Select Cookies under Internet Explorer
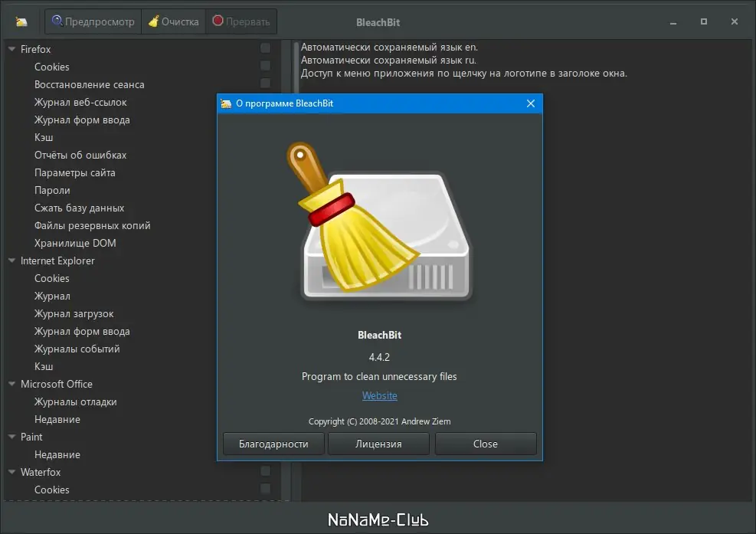This screenshot has height=534, width=756. [x=51, y=278]
